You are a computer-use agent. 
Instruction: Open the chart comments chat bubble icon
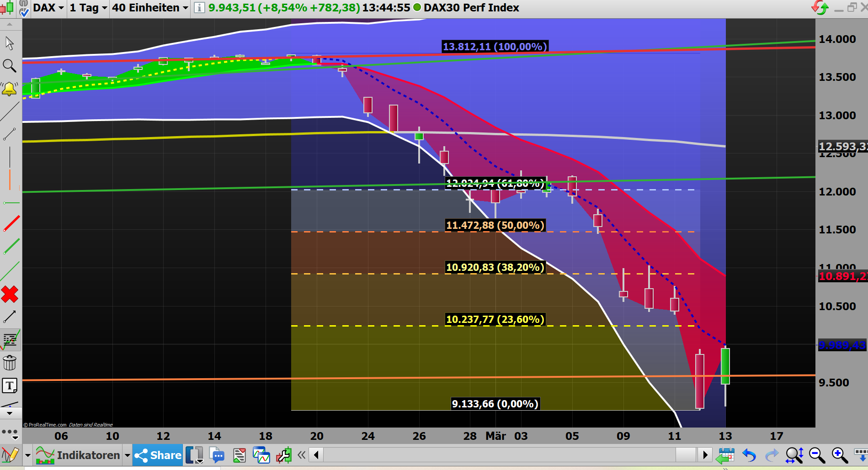[217, 455]
